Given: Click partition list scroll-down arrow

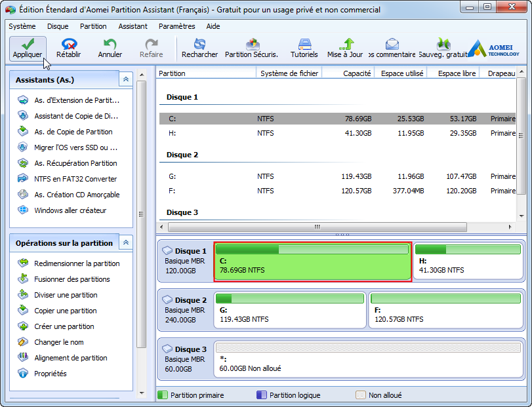Looking at the screenshot, I should coord(522,216).
